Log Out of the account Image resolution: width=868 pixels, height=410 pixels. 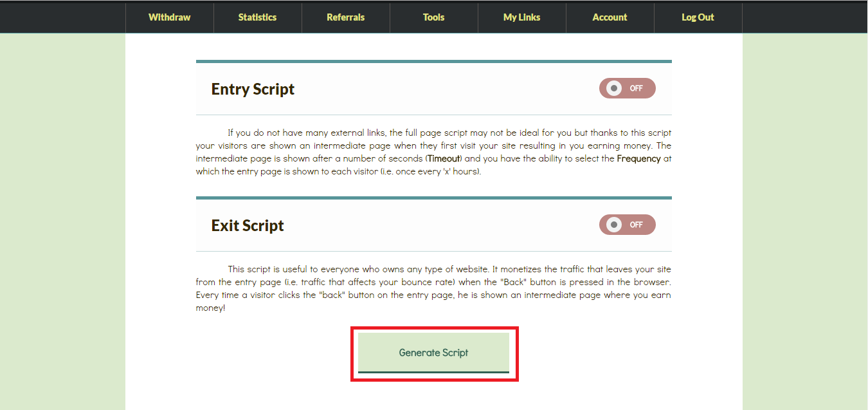pos(698,17)
